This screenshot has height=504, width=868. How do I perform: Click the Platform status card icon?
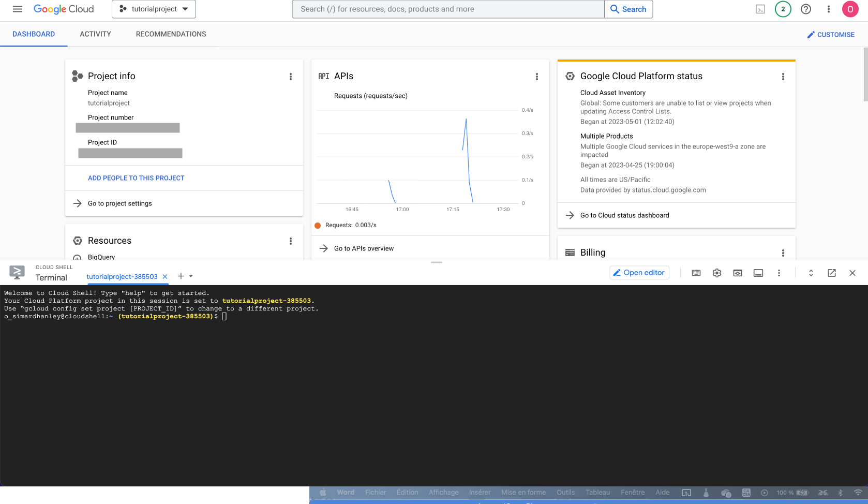(x=570, y=76)
